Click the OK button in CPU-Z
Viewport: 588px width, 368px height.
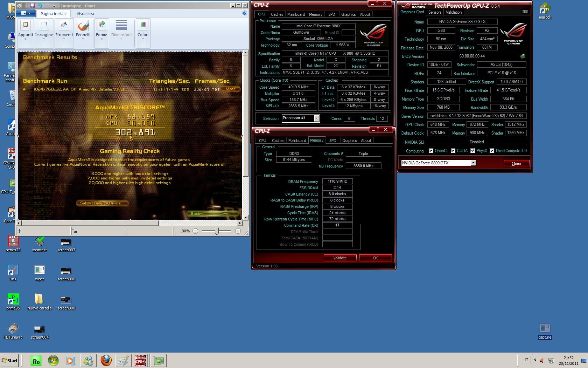pyautogui.click(x=375, y=258)
